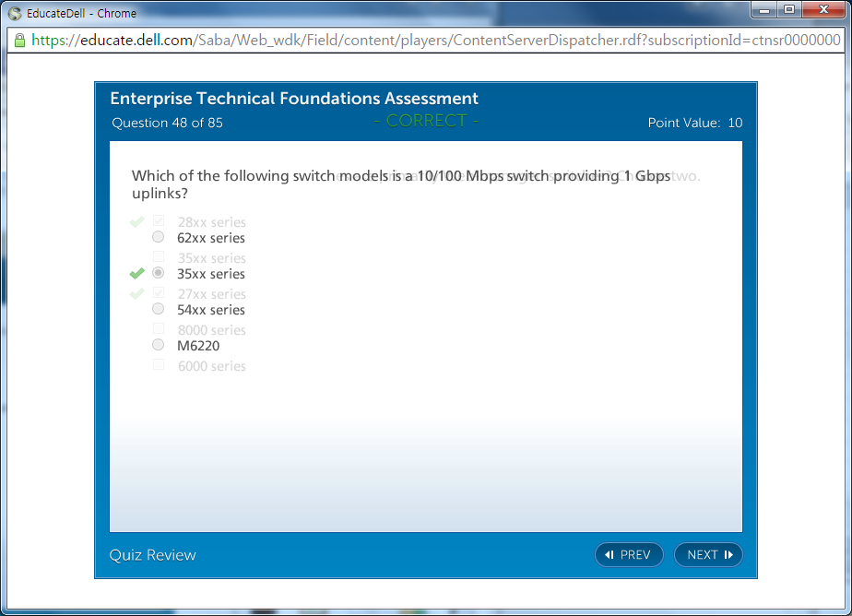The height and width of the screenshot is (616, 852).
Task: Select the 62xx series radio button
Action: coord(159,237)
